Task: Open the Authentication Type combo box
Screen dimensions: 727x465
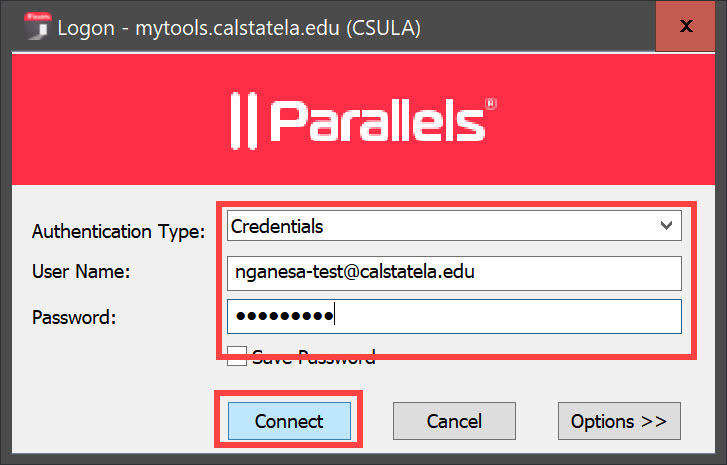Action: coord(454,226)
